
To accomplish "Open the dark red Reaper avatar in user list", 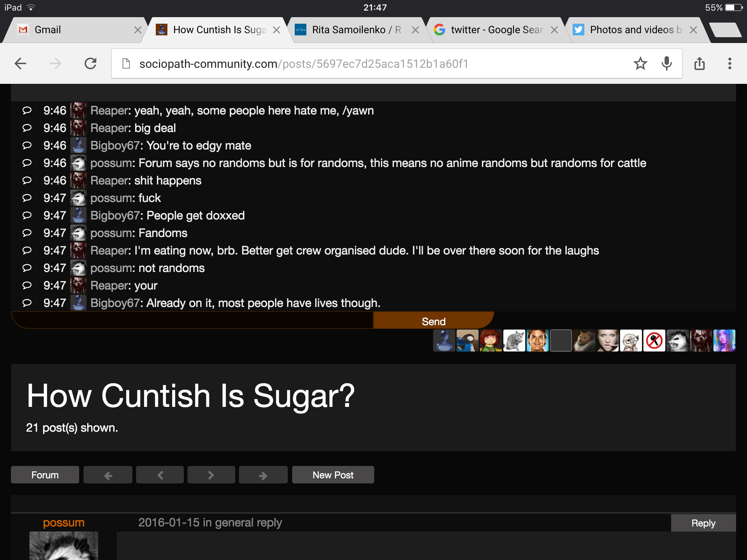I will point(701,341).
